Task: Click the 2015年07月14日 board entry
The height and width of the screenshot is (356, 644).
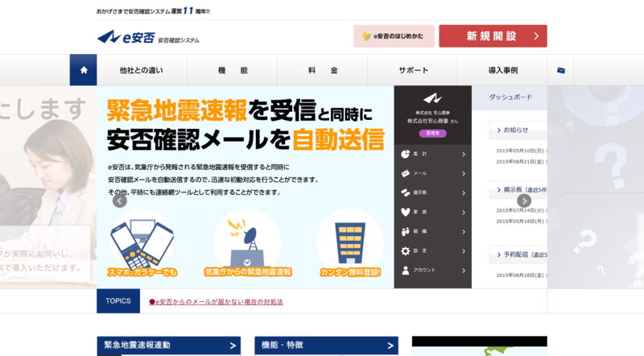Action: [x=522, y=210]
